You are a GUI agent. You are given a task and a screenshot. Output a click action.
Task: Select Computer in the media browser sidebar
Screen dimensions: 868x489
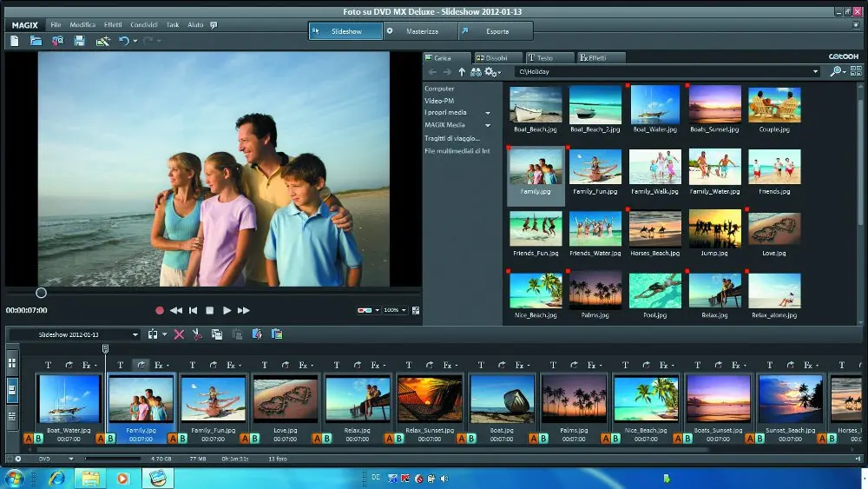pyautogui.click(x=439, y=89)
